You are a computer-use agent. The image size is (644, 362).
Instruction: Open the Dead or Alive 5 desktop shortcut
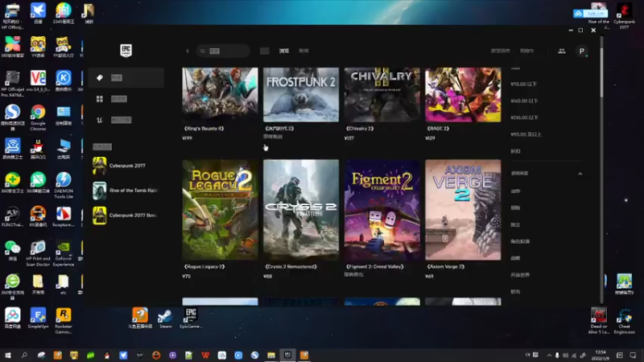[x=598, y=321]
